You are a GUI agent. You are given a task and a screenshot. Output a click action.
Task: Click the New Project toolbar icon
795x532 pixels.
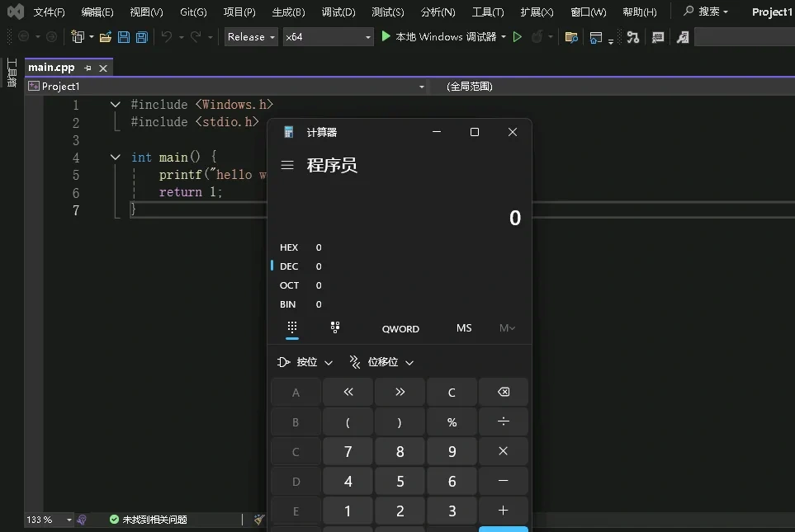click(78, 36)
